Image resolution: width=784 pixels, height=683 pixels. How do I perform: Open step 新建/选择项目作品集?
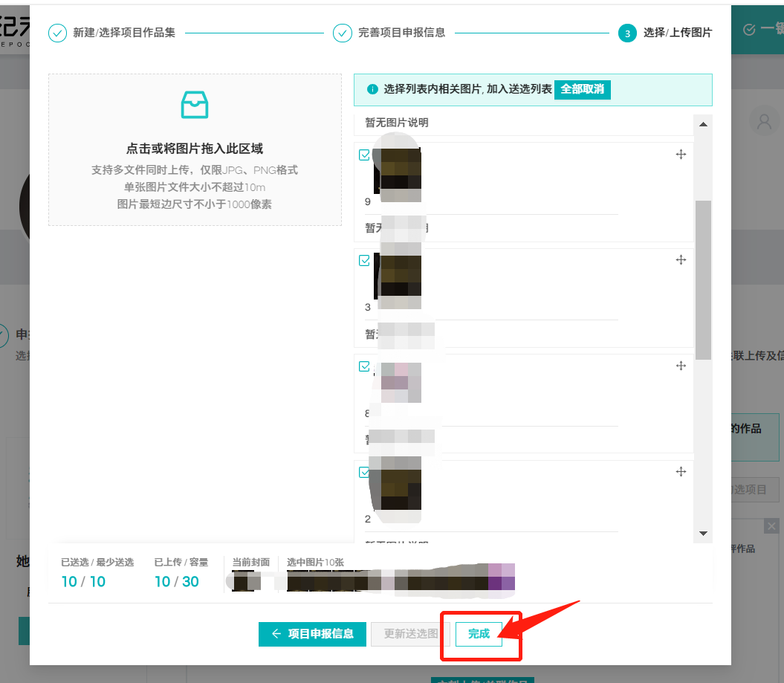click(124, 33)
